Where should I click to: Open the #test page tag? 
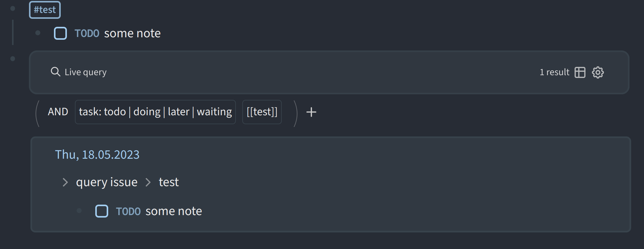click(x=45, y=9)
